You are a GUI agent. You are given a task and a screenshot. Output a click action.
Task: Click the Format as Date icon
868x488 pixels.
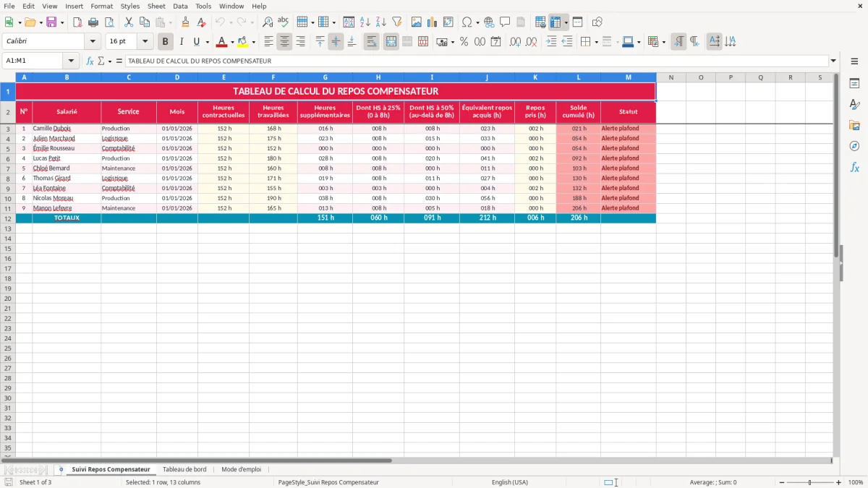click(495, 42)
